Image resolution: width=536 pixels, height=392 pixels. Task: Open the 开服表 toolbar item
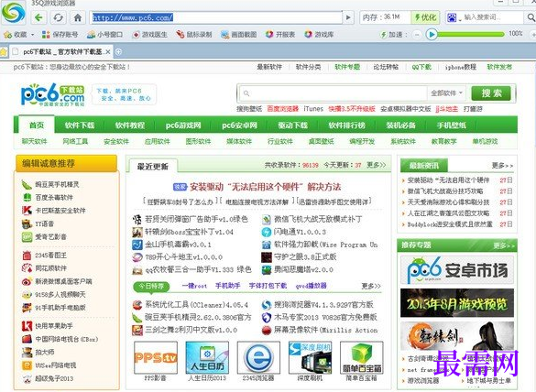280,35
